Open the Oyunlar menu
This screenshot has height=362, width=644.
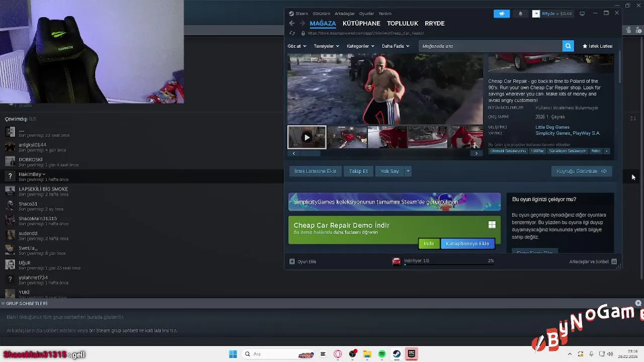pyautogui.click(x=366, y=14)
